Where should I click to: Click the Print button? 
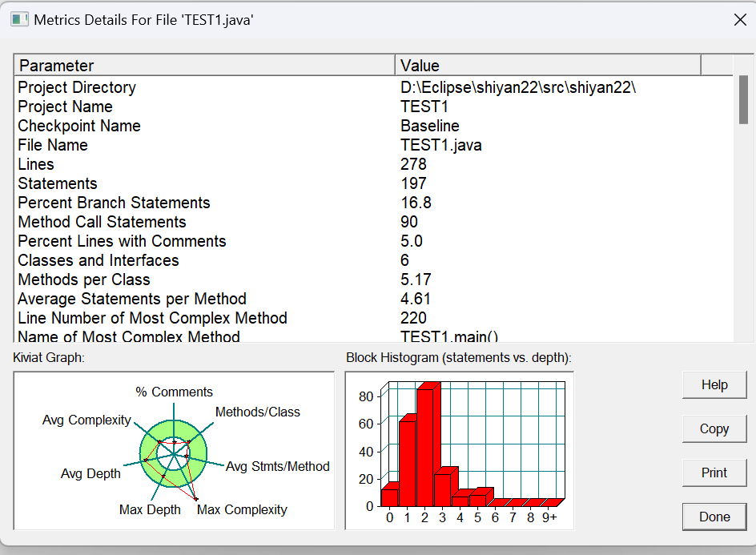click(x=714, y=473)
